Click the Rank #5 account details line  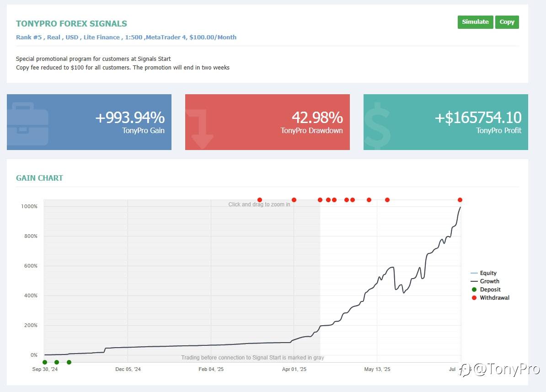126,38
